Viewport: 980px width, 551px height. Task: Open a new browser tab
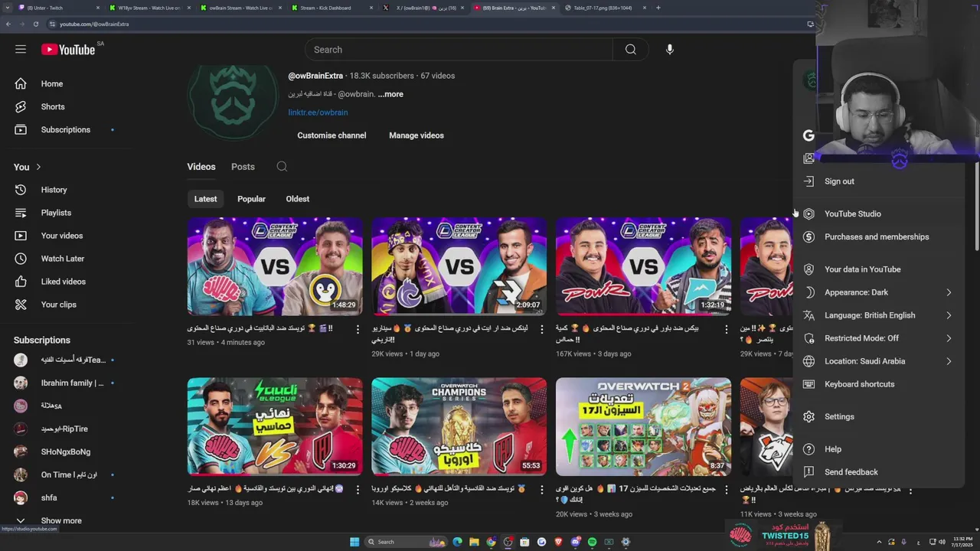point(658,8)
